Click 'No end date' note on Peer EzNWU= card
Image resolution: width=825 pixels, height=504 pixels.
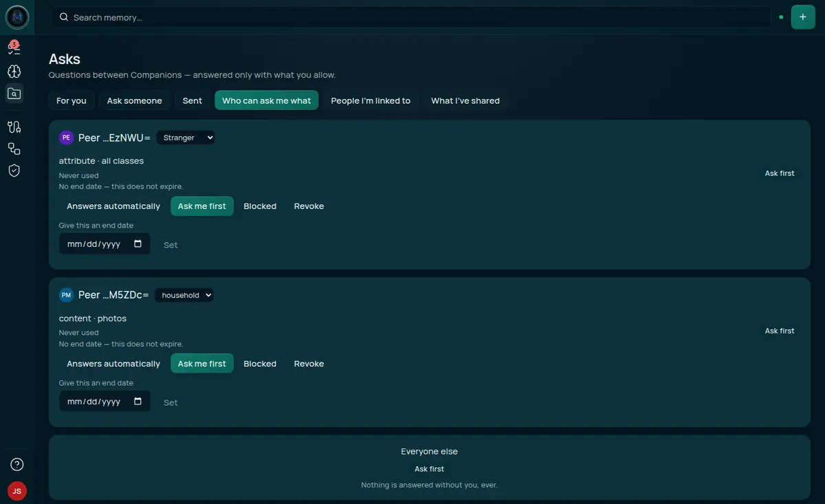[x=121, y=186]
